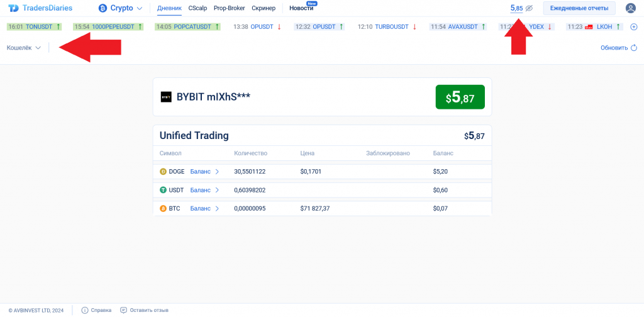Select the YDEX trade entry

(x=526, y=26)
